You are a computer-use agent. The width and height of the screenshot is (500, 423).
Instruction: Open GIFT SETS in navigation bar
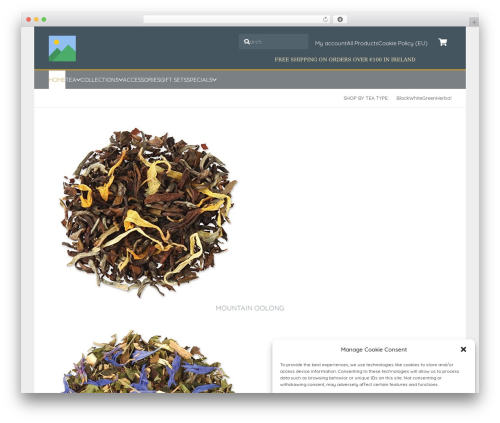173,80
